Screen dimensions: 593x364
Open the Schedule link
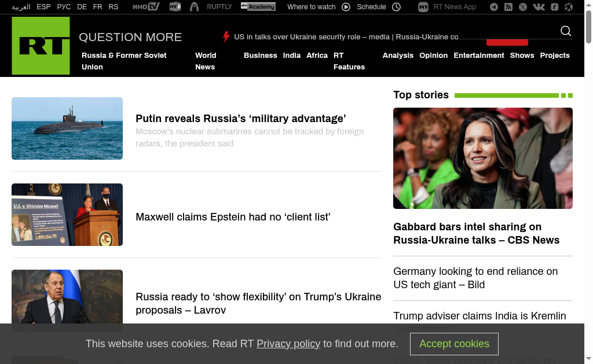click(x=371, y=7)
